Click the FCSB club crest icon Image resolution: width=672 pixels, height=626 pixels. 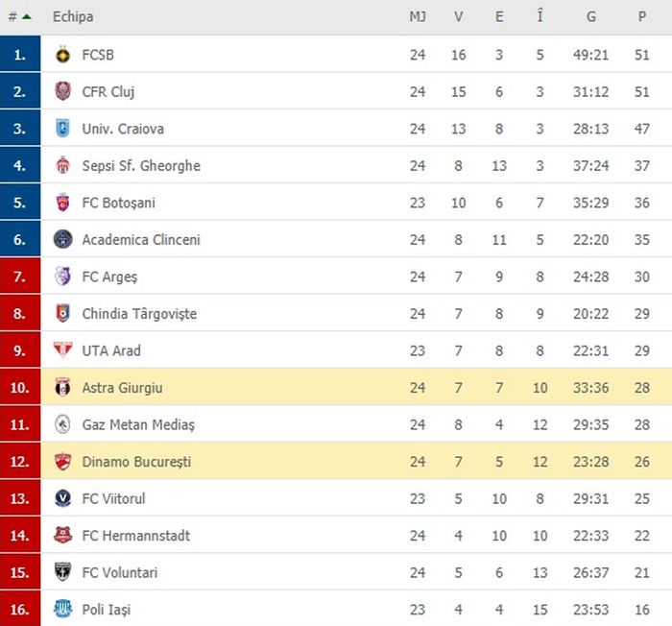[62, 55]
